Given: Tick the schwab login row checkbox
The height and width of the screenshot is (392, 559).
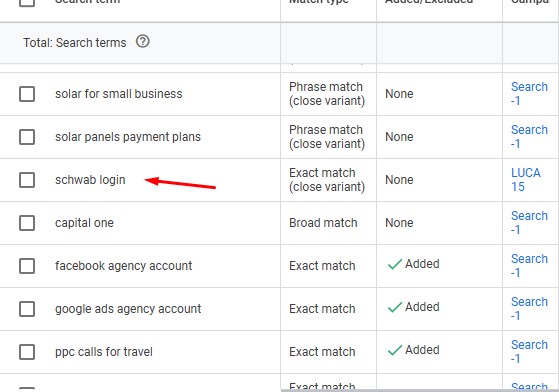Looking at the screenshot, I should tap(27, 180).
